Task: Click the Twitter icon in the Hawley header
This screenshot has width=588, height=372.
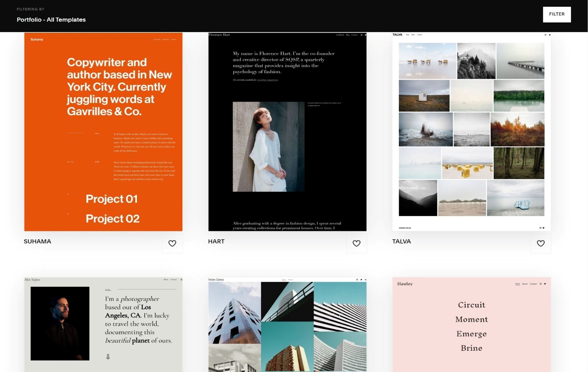Action: click(x=545, y=284)
